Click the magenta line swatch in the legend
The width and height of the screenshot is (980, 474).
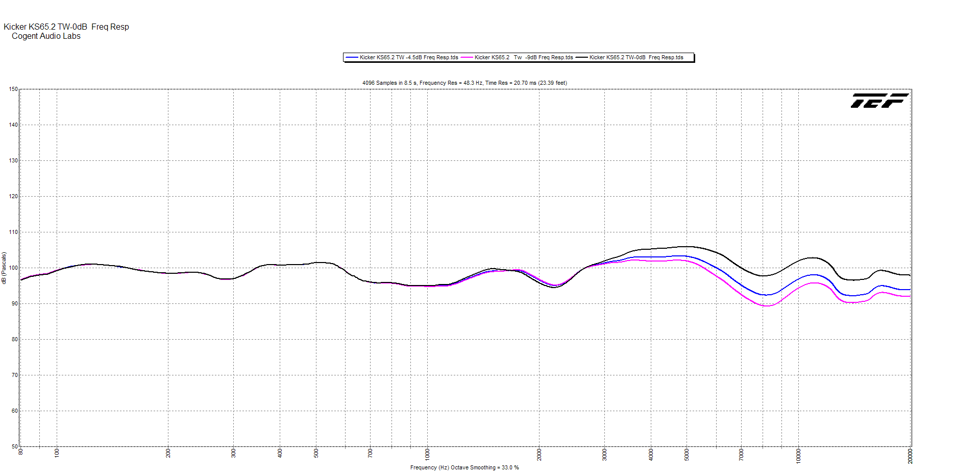(467, 58)
